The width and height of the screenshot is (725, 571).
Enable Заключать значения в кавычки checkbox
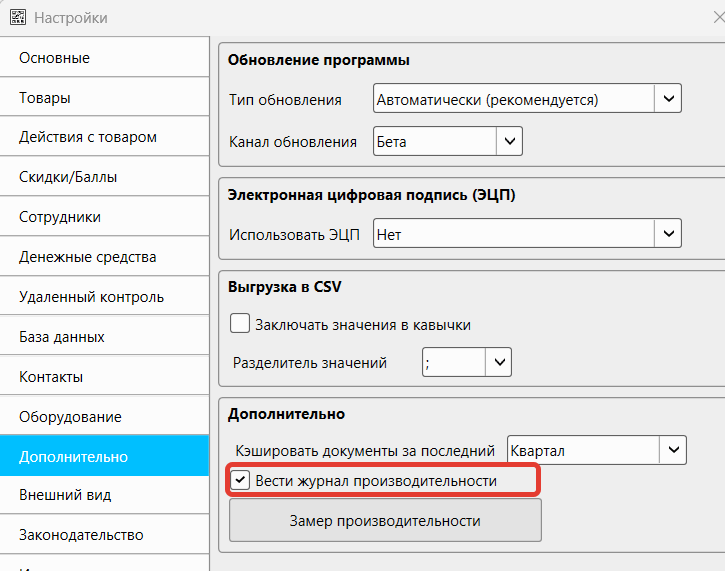click(x=240, y=324)
